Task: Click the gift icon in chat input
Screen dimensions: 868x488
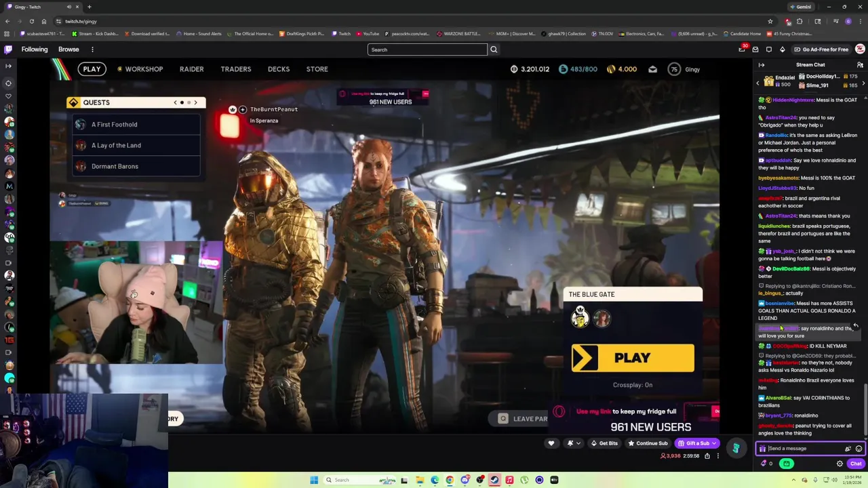Action: click(x=762, y=449)
